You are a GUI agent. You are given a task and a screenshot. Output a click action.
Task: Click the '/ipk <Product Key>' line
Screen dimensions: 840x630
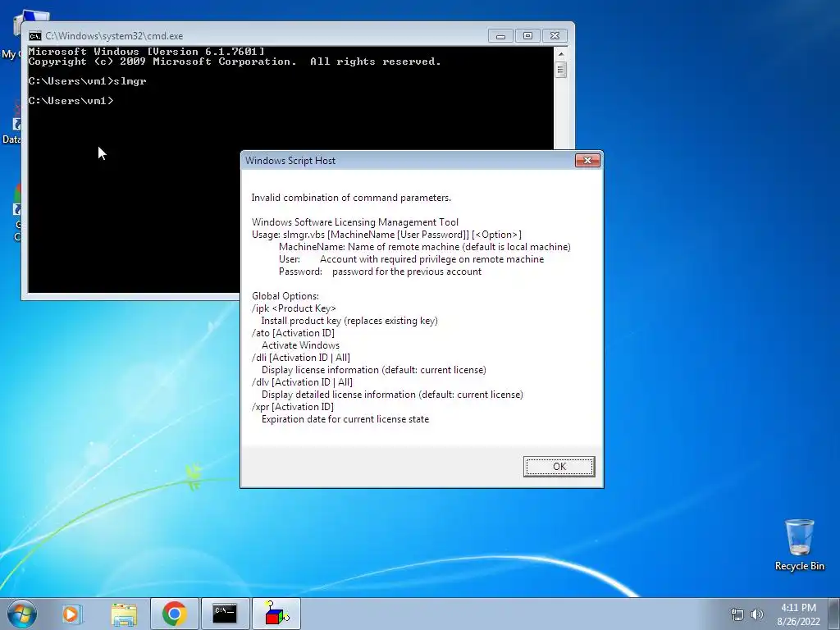(294, 308)
